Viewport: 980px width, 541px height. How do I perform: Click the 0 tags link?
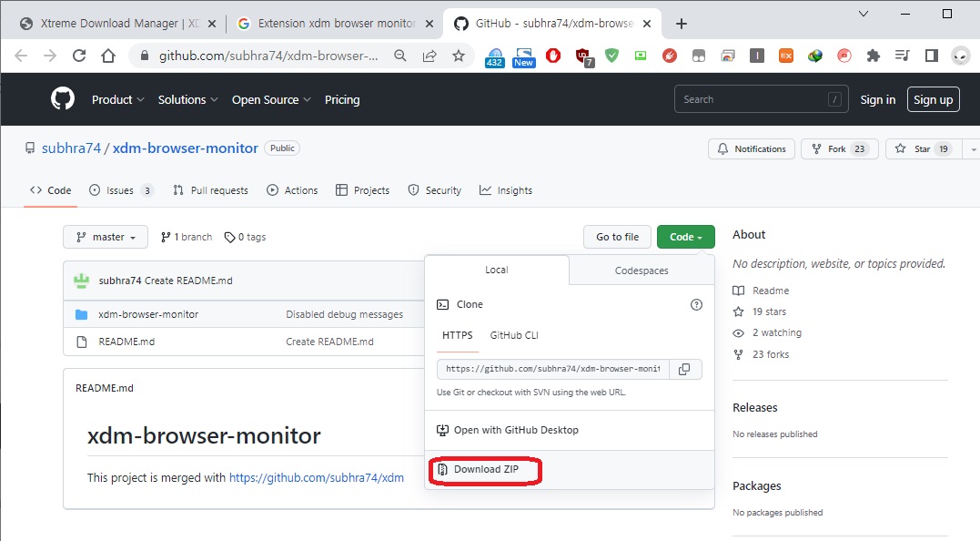tap(245, 237)
